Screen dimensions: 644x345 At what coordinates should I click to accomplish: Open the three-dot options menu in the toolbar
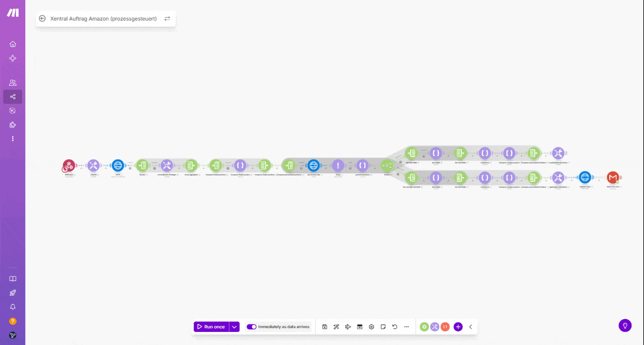point(407,326)
